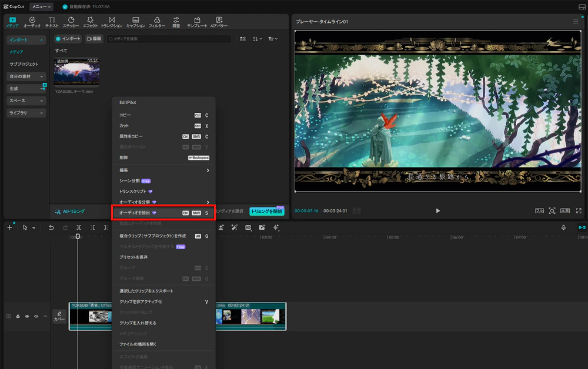This screenshot has width=588, height=369.
Task: Open the サブプロジェクト sidebar item
Action: pos(24,65)
